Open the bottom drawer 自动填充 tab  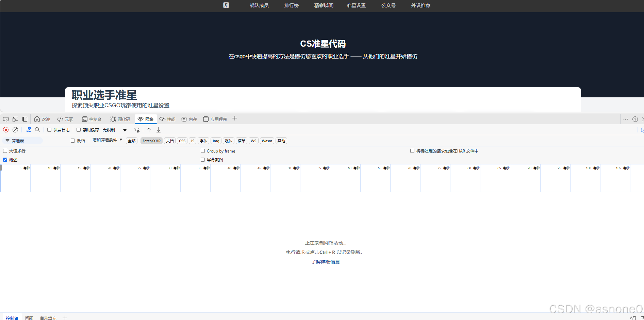click(48, 318)
